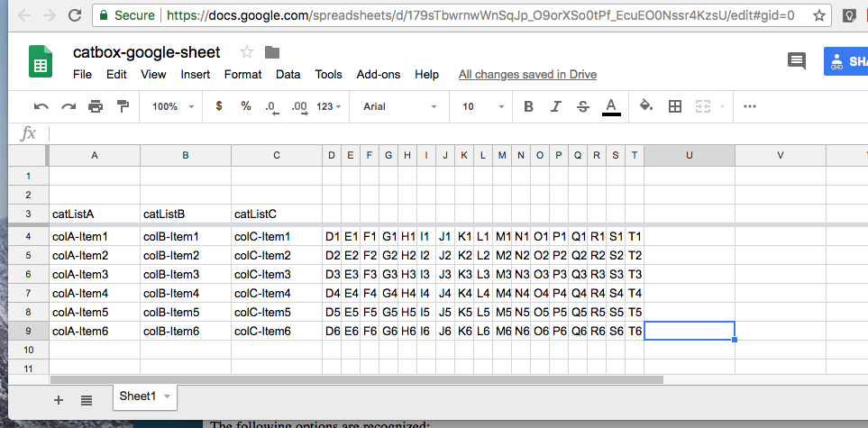Select column A header

[95, 156]
